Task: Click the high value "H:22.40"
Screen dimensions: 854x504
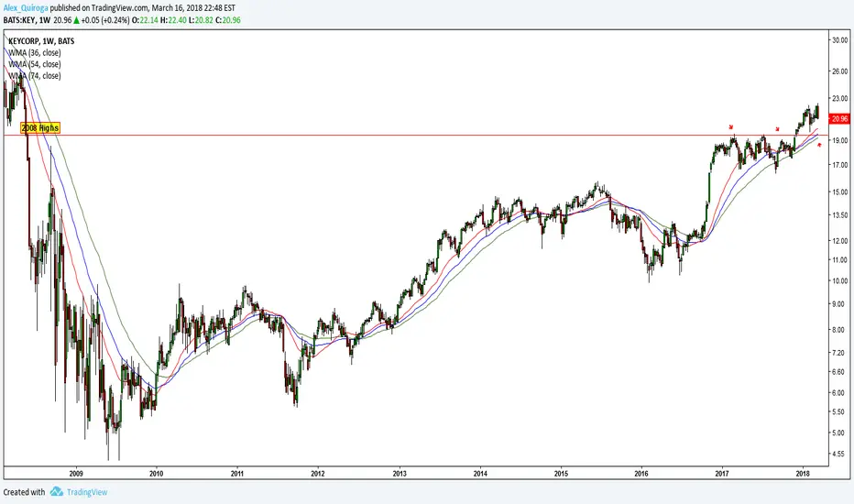Action: point(173,20)
